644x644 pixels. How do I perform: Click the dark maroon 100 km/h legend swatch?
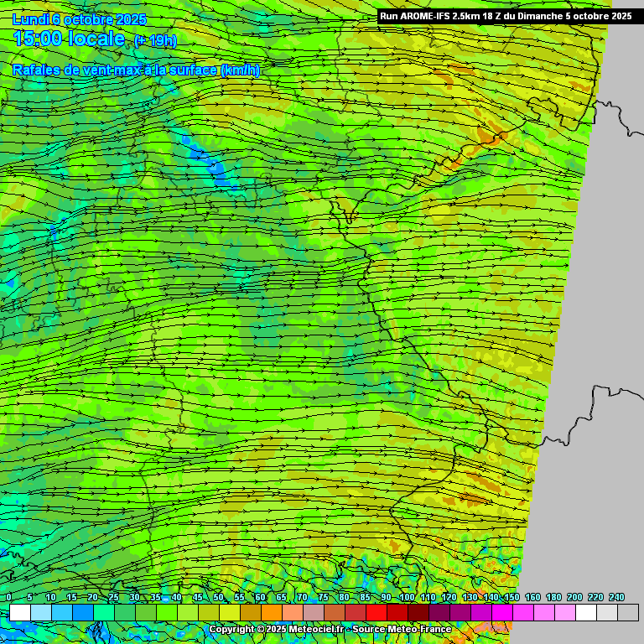coord(418,613)
